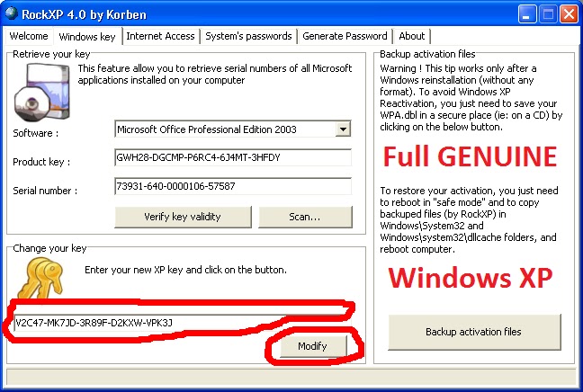Click Backup activation files button

pyautogui.click(x=474, y=332)
